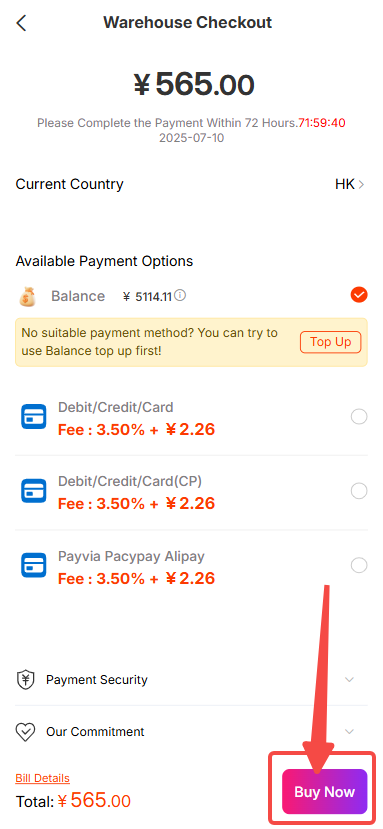Click the Our Commitment heart icon

tap(25, 732)
